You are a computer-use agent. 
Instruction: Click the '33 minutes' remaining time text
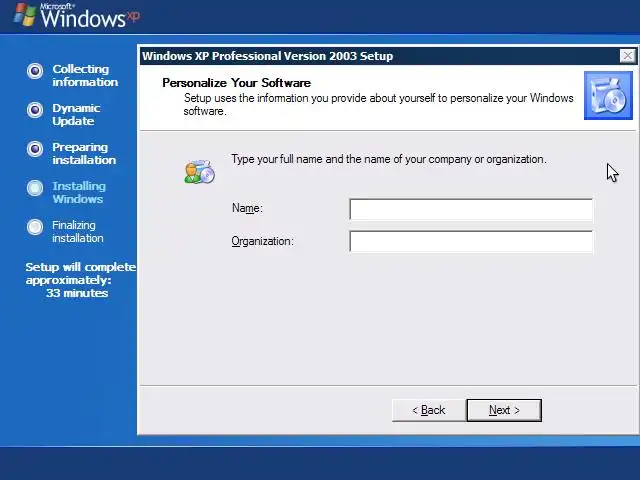click(x=77, y=293)
